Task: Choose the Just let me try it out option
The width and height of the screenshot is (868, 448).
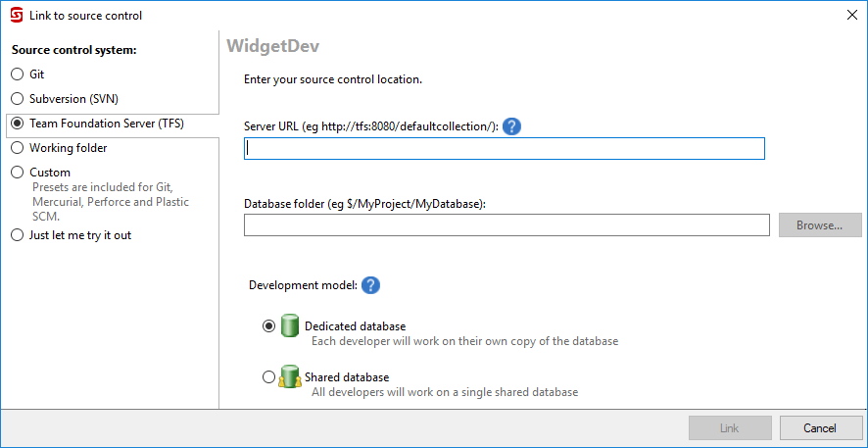Action: click(17, 235)
